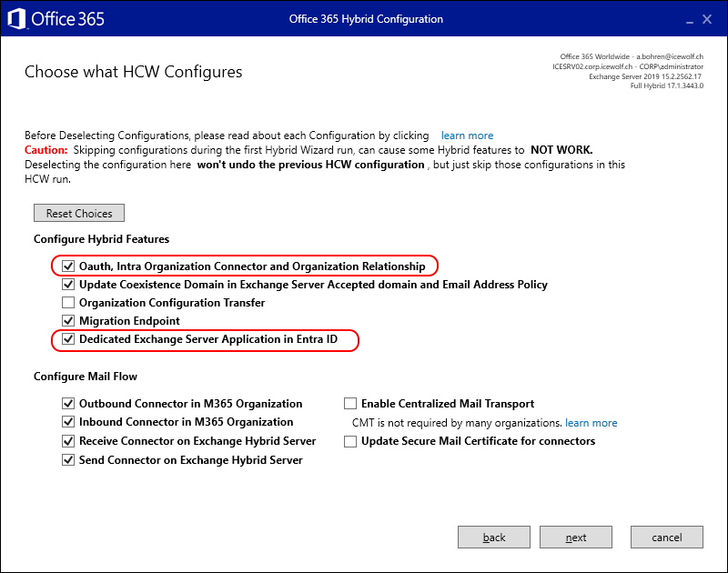Click the Configure Mail Flow label
Image resolution: width=728 pixels, height=573 pixels.
(86, 377)
